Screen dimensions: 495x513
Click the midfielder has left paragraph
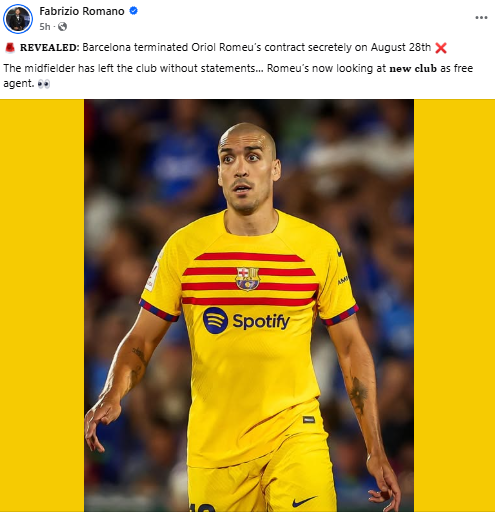[x=238, y=76]
